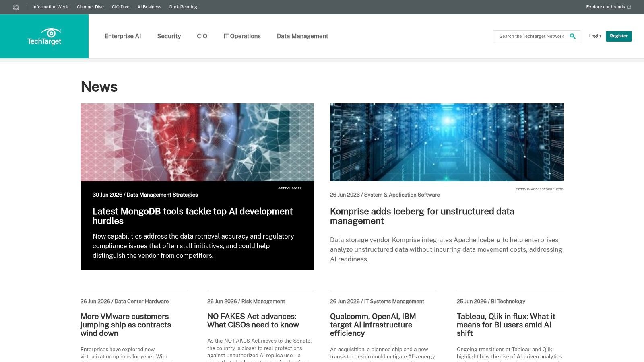
Task: Open More VMware customers jumping ship article
Action: 126,325
